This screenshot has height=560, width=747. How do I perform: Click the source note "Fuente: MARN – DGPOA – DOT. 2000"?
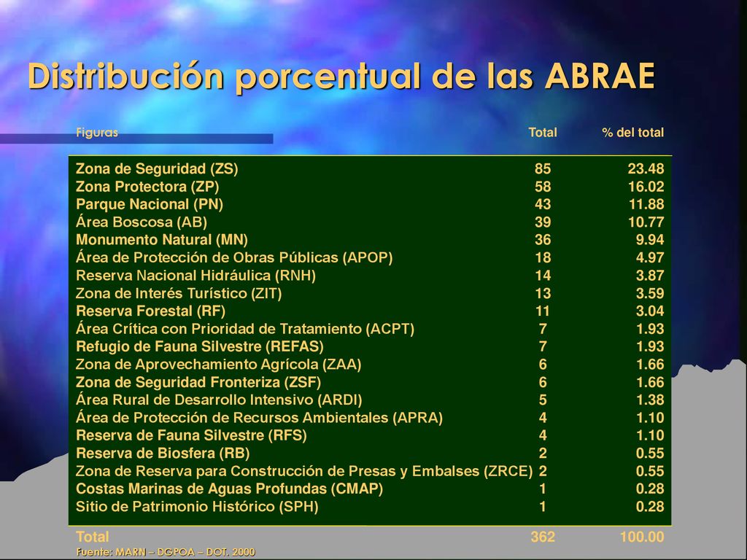(166, 552)
